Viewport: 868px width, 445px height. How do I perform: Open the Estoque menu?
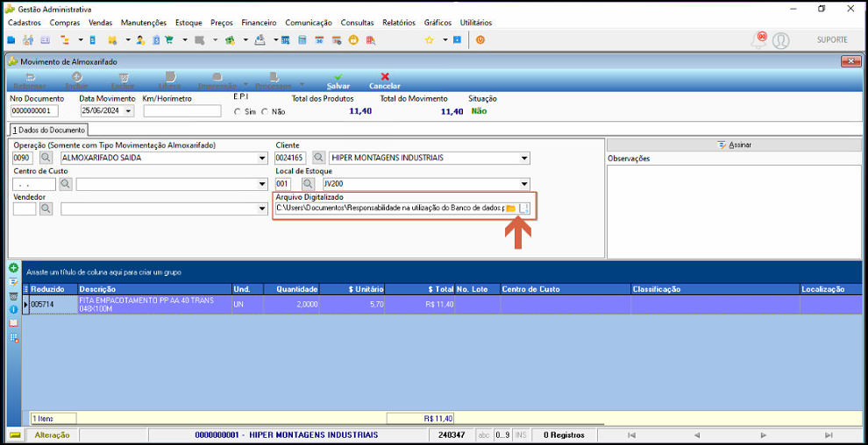coord(189,23)
